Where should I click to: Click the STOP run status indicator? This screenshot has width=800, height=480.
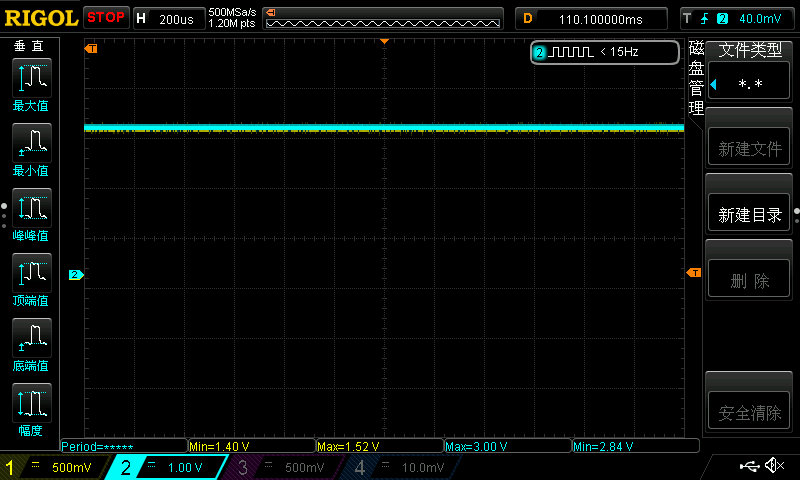pyautogui.click(x=106, y=17)
